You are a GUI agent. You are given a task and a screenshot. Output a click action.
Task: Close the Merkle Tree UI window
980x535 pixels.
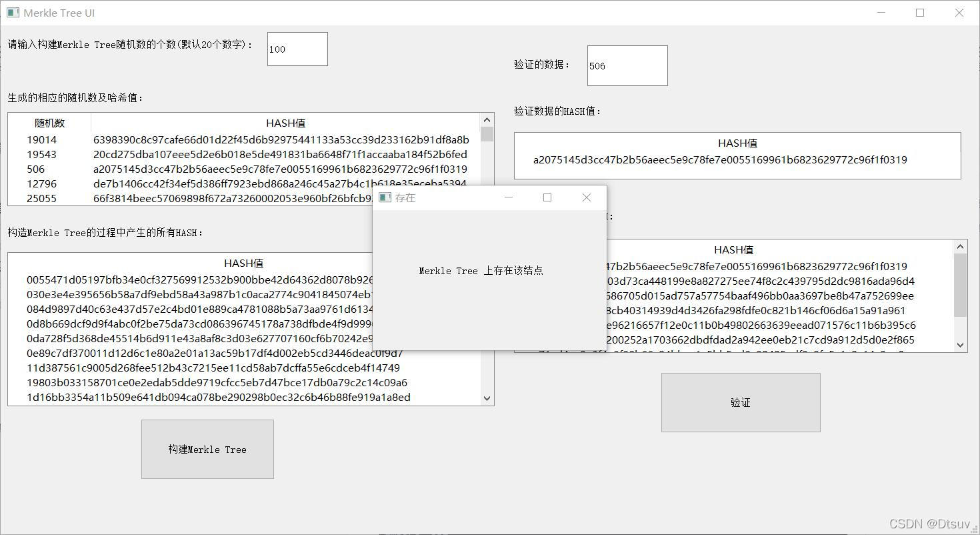[959, 13]
